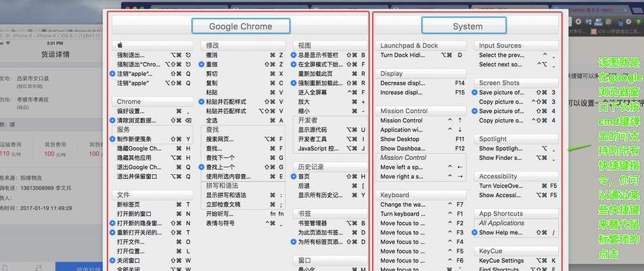644x271 pixels.
Task: Click the blue dot beside 关闭窗口
Action: click(112, 260)
